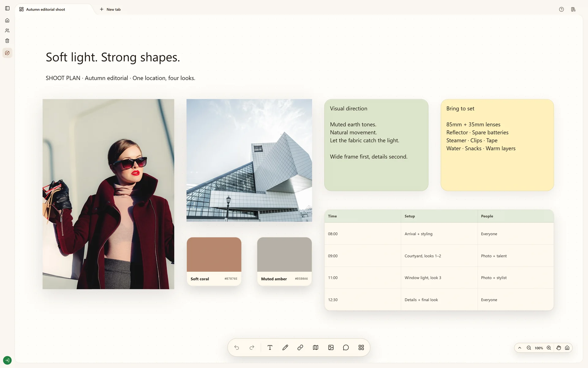Click '85mm + 35mm lenses' line

(473, 125)
